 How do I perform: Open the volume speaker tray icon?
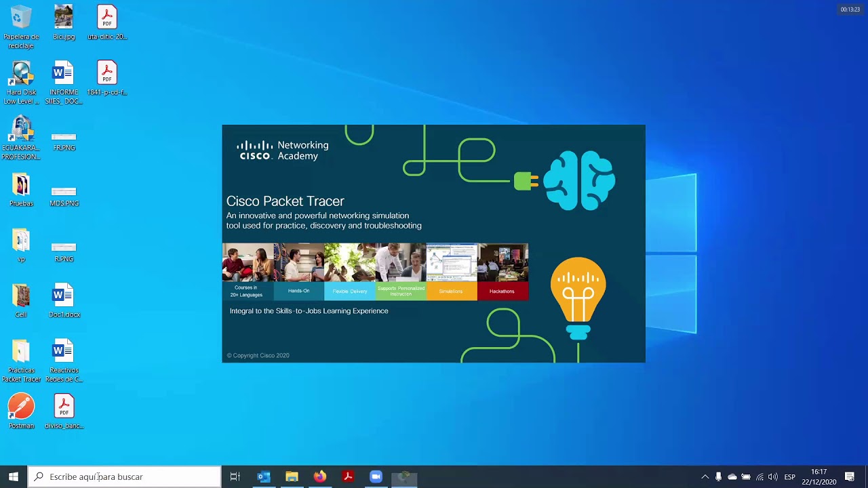[773, 477]
